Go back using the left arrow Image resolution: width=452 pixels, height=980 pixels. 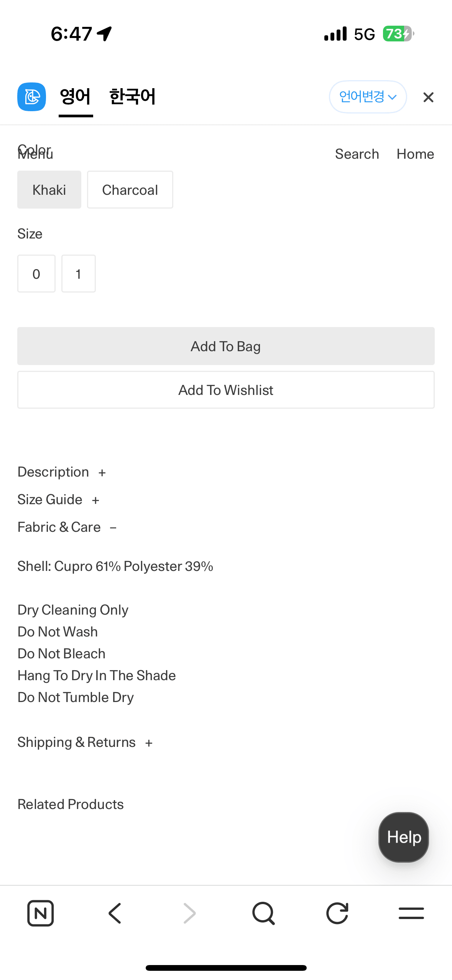pyautogui.click(x=115, y=913)
